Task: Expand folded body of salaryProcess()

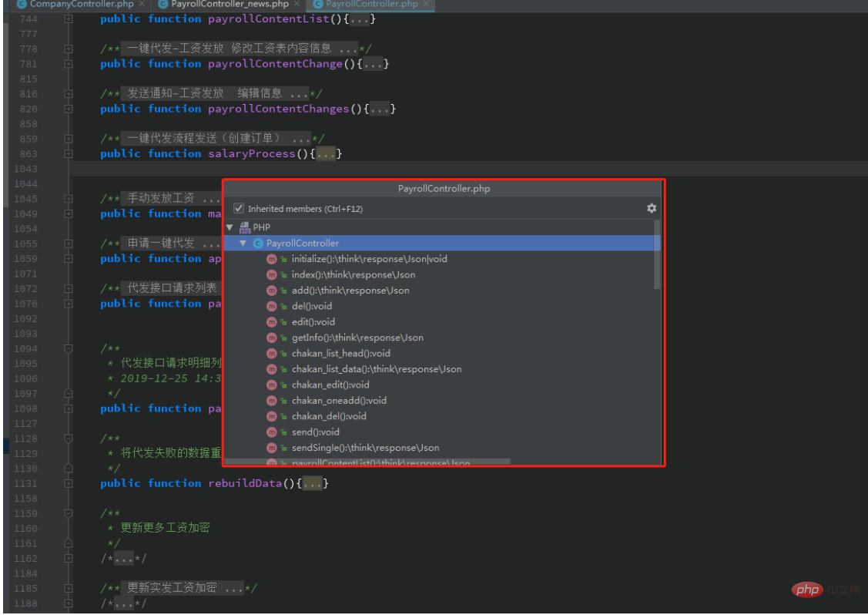Action: tap(326, 153)
